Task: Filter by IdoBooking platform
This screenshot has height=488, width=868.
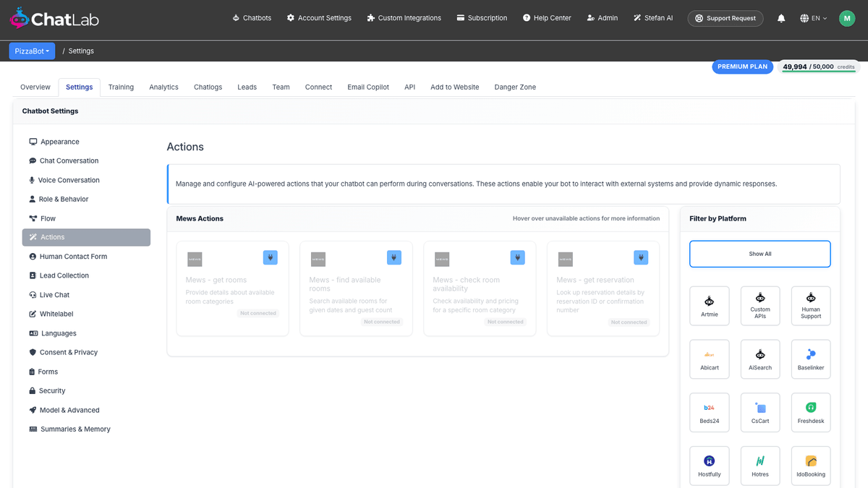Action: [811, 466]
